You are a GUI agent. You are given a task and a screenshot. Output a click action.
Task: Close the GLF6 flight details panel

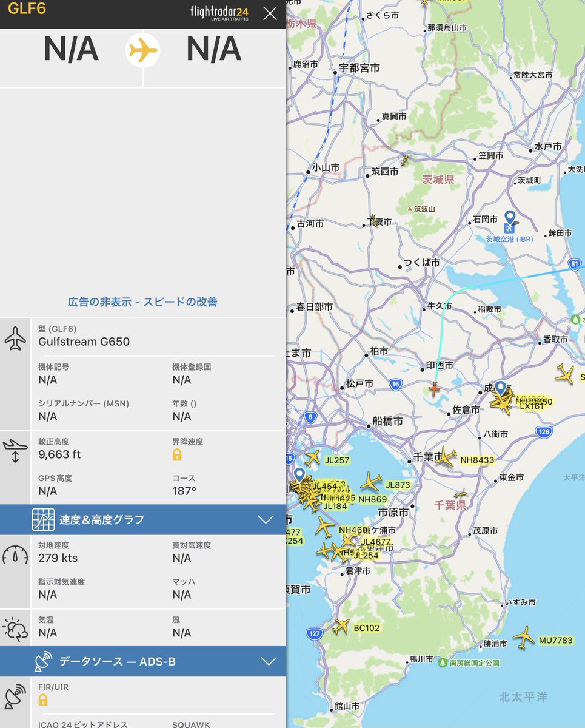click(270, 14)
